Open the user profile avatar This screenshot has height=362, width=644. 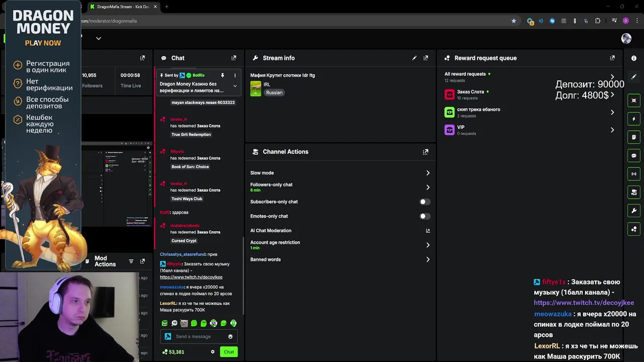tap(626, 39)
